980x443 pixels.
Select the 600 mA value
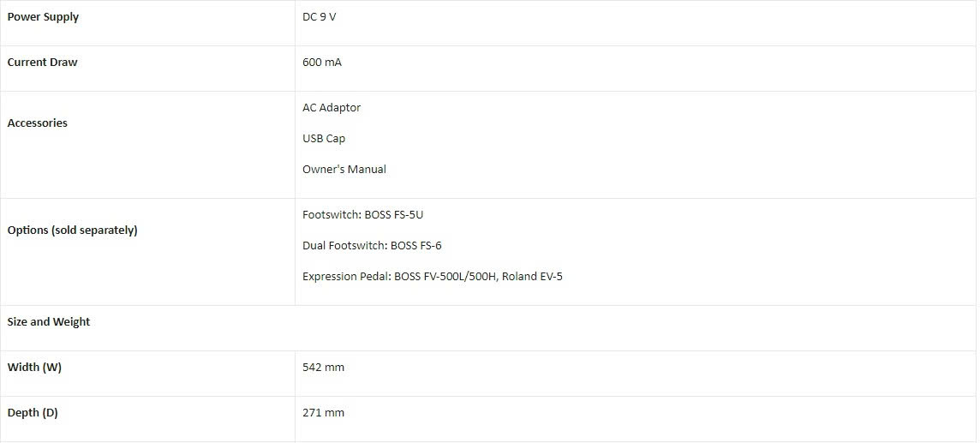click(x=322, y=63)
